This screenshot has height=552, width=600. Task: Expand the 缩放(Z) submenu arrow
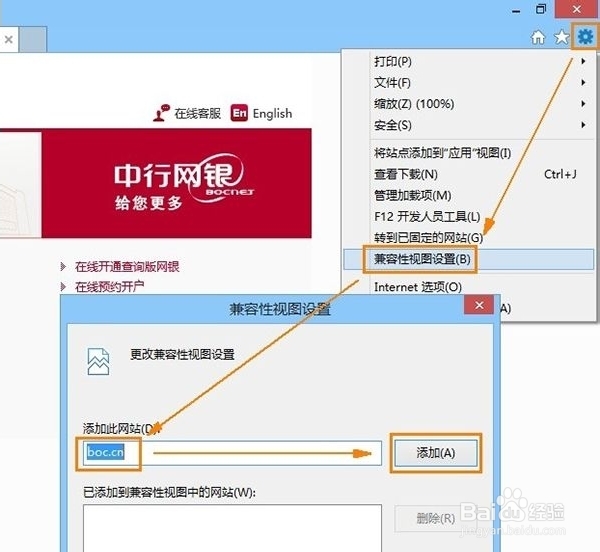pyautogui.click(x=583, y=104)
